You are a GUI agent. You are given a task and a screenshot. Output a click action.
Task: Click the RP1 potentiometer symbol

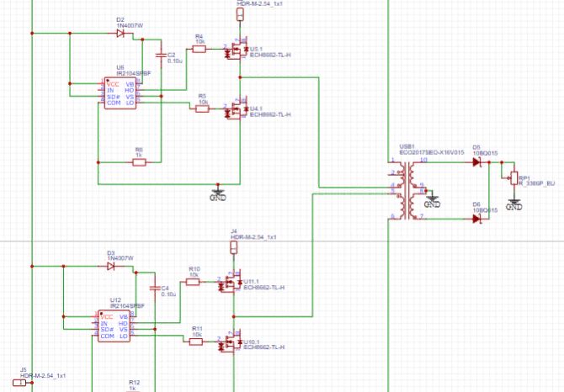click(x=513, y=177)
